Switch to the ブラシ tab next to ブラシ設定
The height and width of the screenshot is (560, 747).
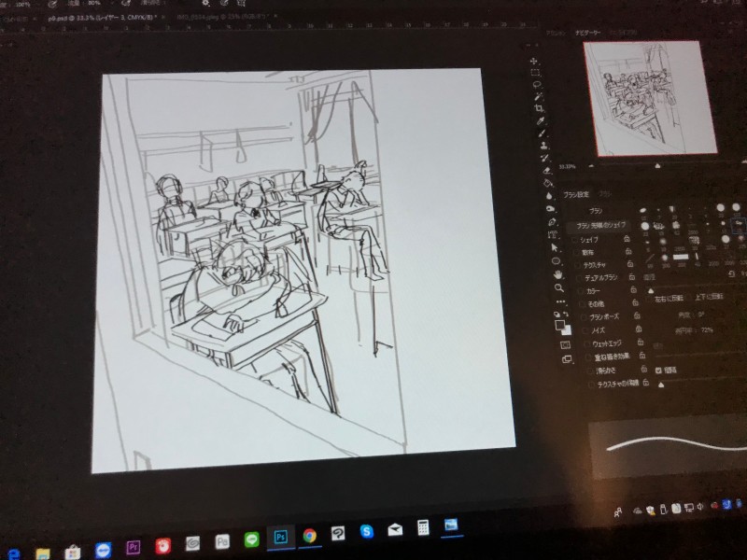point(604,194)
